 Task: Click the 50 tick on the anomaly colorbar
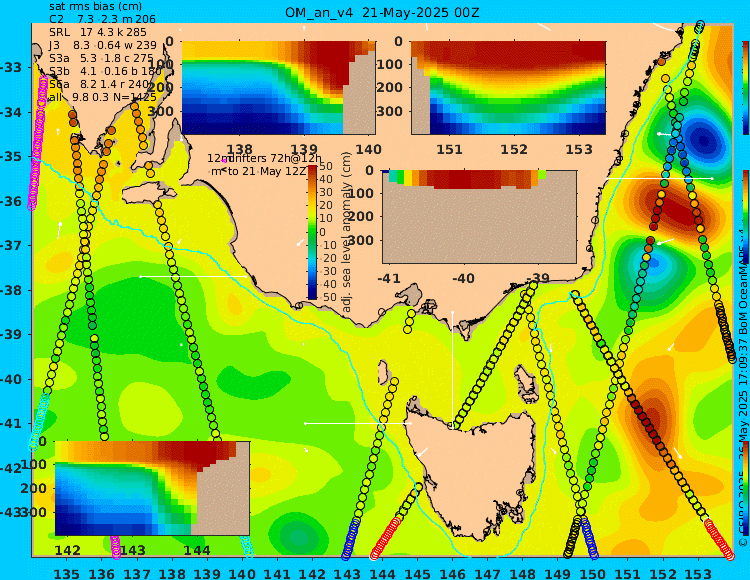click(326, 166)
